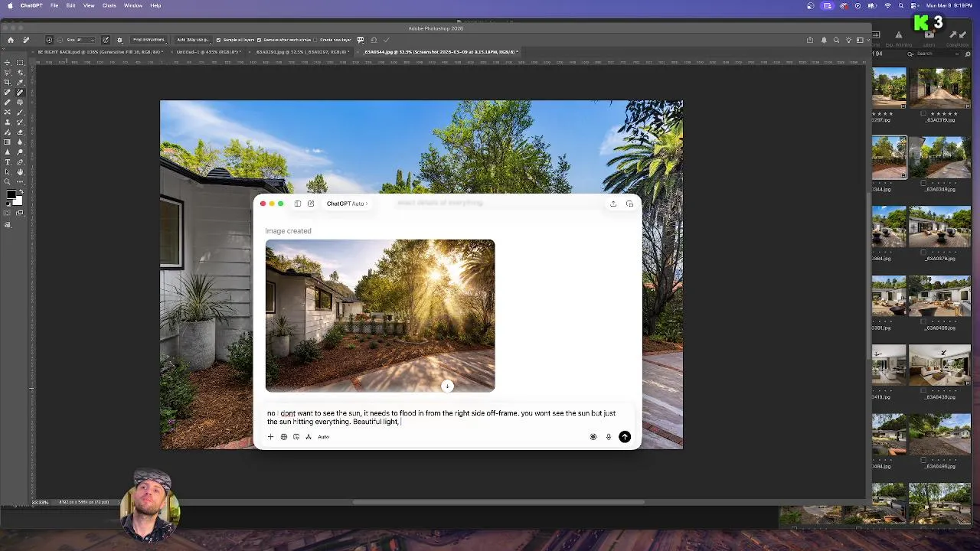Swap foreground and background colors
Screen dimensions: 980x551
coord(21,191)
